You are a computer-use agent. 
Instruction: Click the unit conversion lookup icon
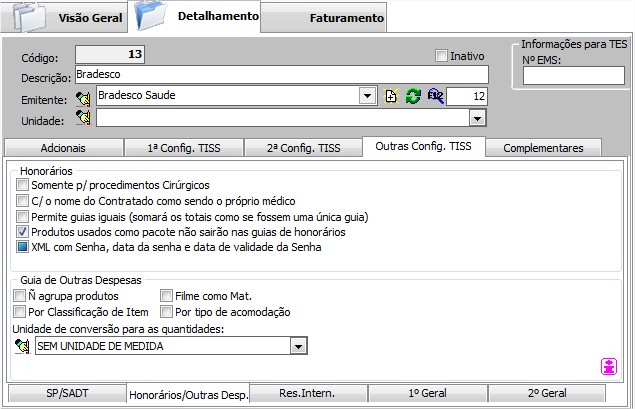22,346
